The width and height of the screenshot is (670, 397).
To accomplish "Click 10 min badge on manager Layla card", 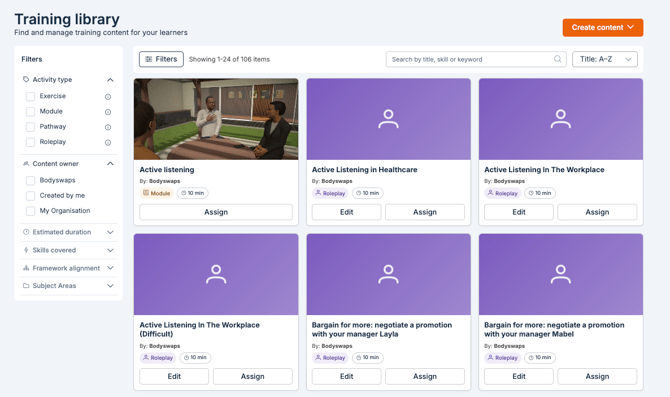I will [x=367, y=358].
